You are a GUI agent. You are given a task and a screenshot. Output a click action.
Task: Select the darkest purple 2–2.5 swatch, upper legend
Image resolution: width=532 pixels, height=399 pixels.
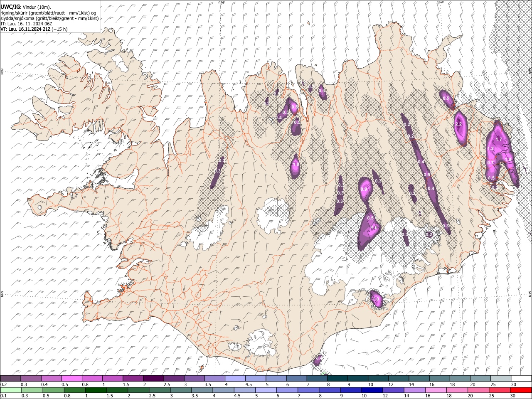click(153, 378)
